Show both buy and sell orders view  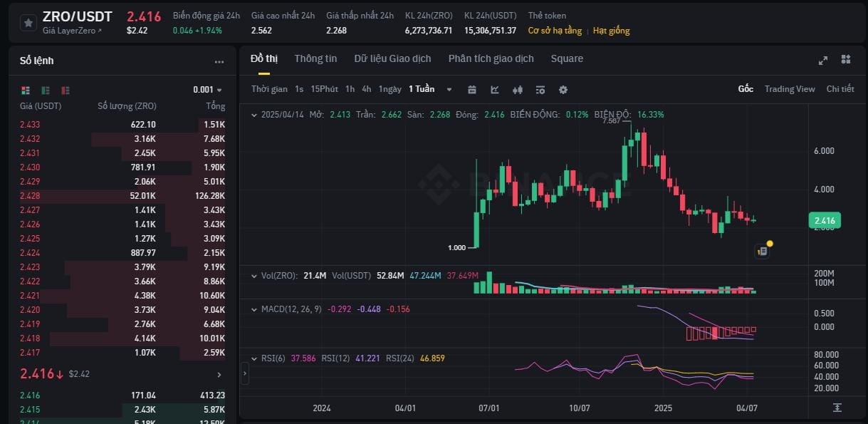26,90
